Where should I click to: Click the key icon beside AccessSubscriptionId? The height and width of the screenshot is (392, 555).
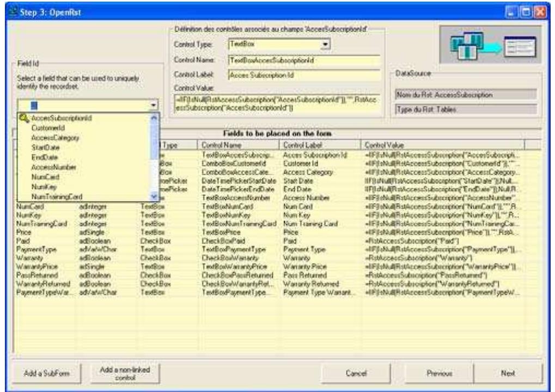25,119
